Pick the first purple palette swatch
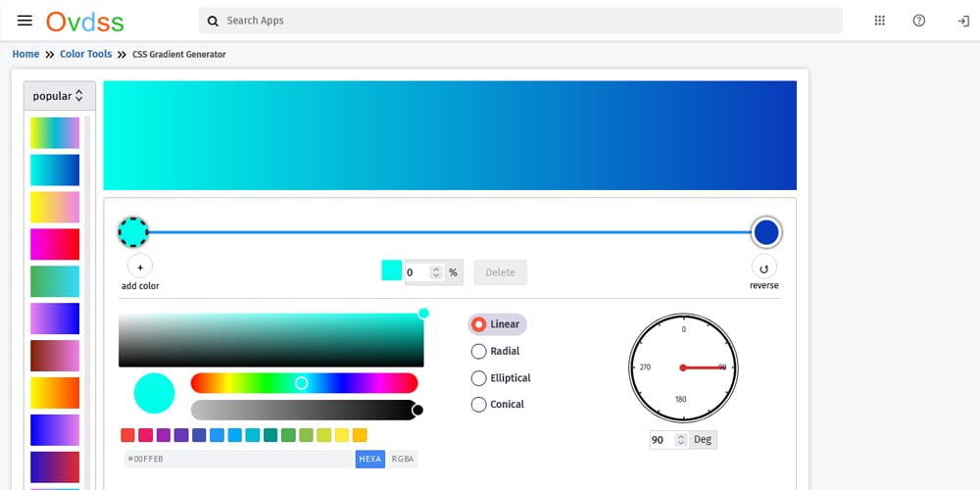The width and height of the screenshot is (980, 490). [163, 435]
